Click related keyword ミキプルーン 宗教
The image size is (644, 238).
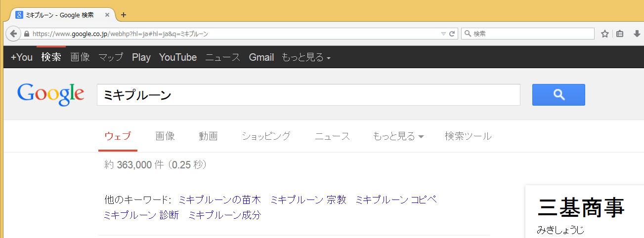(308, 200)
